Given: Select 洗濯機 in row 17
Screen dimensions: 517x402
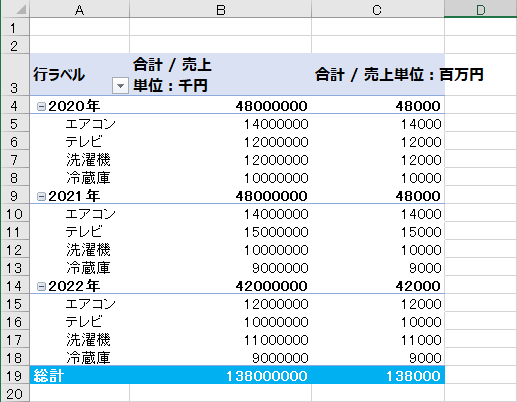Looking at the screenshot, I should (x=88, y=340).
